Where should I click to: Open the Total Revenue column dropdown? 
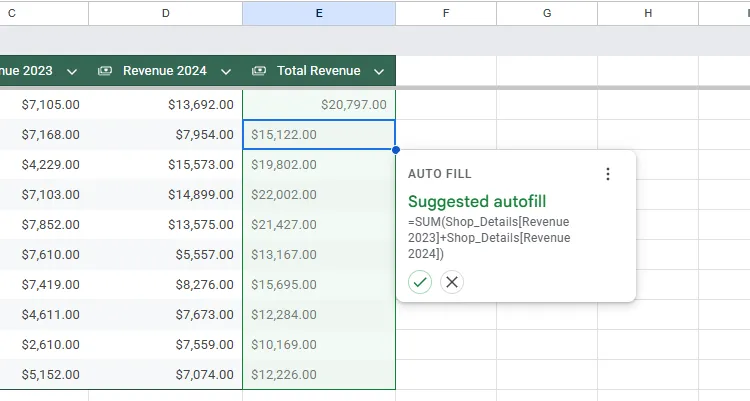click(x=379, y=71)
